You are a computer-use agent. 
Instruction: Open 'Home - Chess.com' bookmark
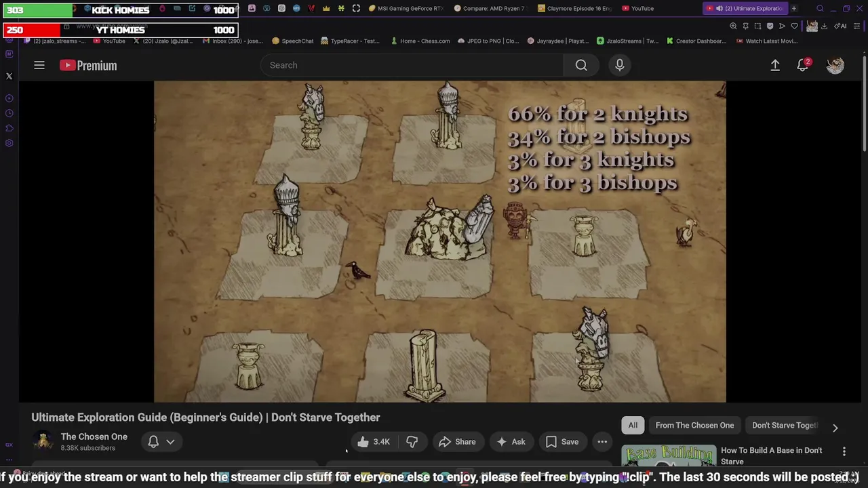pos(420,41)
